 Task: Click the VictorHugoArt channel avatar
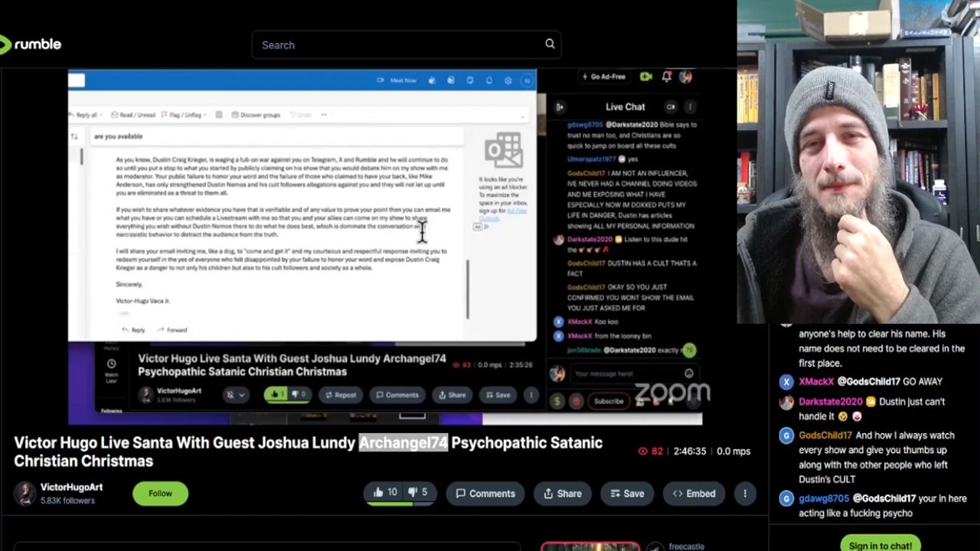(x=25, y=494)
